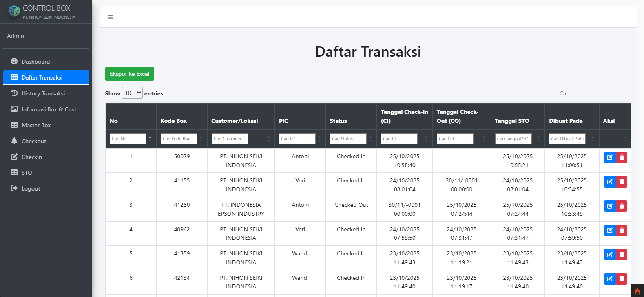Screen dimensions: 644x297
Task: Click the Cari Dibuat Pada filter field
Action: tap(567, 139)
